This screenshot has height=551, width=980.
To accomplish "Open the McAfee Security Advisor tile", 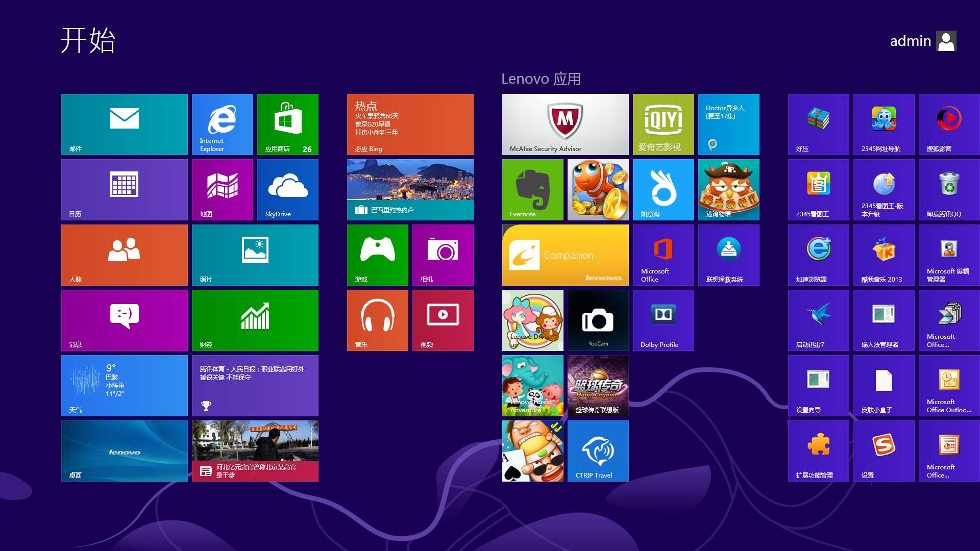I will [x=565, y=124].
